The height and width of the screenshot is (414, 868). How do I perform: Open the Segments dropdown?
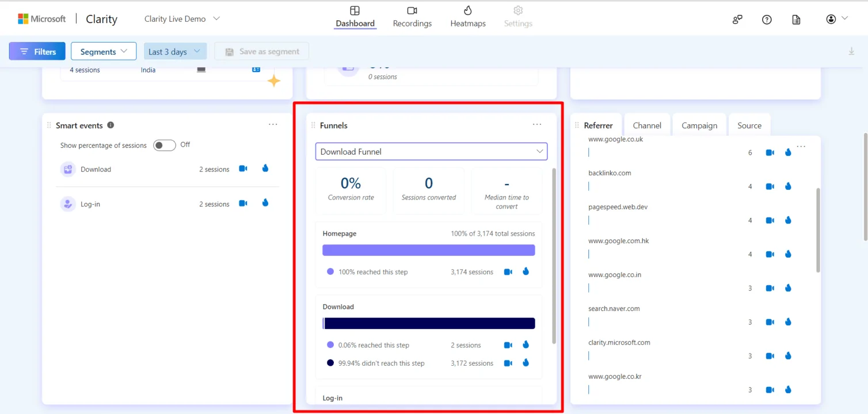pos(104,52)
